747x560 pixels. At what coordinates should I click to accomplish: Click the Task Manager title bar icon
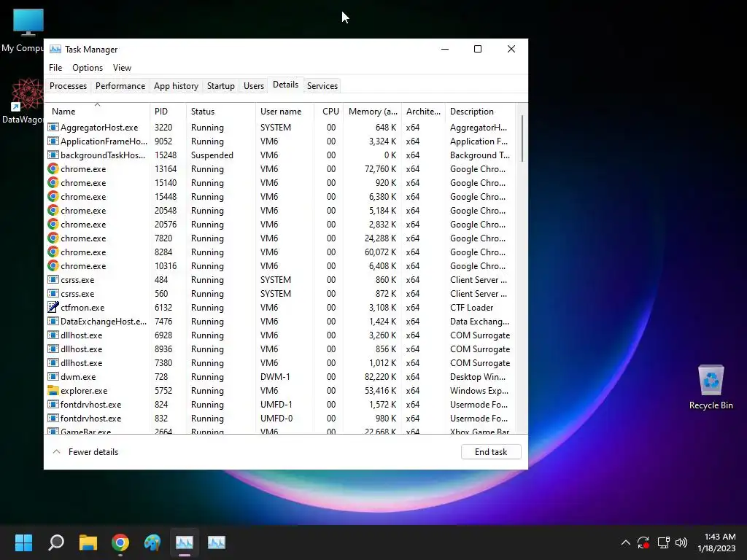point(55,49)
